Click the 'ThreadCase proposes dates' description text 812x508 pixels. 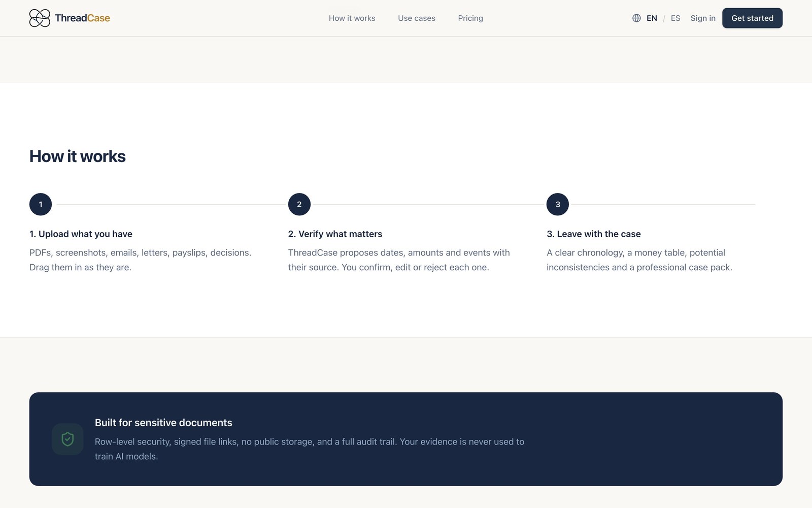(x=399, y=260)
